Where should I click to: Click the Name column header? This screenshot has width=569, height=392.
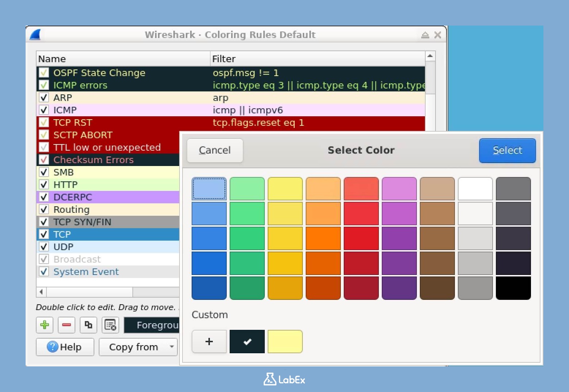[123, 59]
